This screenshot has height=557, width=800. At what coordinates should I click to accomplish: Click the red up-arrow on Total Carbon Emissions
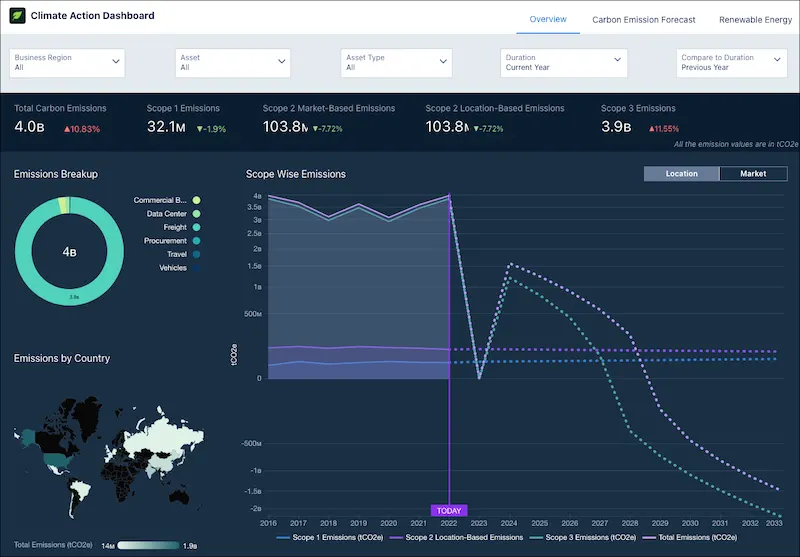coord(67,130)
